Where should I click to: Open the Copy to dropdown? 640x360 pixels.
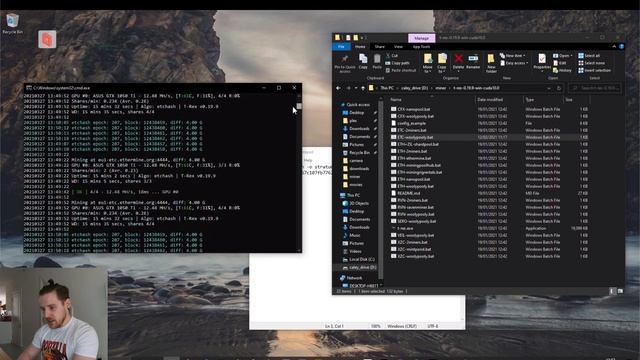[442, 69]
